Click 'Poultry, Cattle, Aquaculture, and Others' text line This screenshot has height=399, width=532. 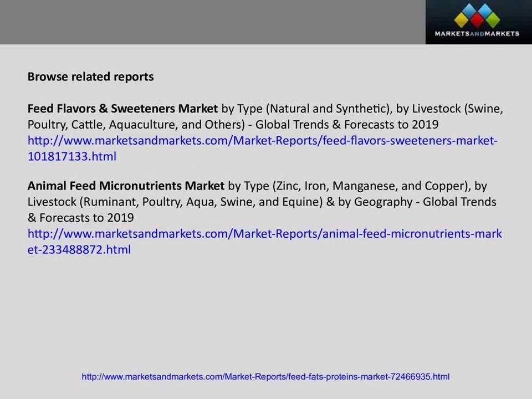233,125
